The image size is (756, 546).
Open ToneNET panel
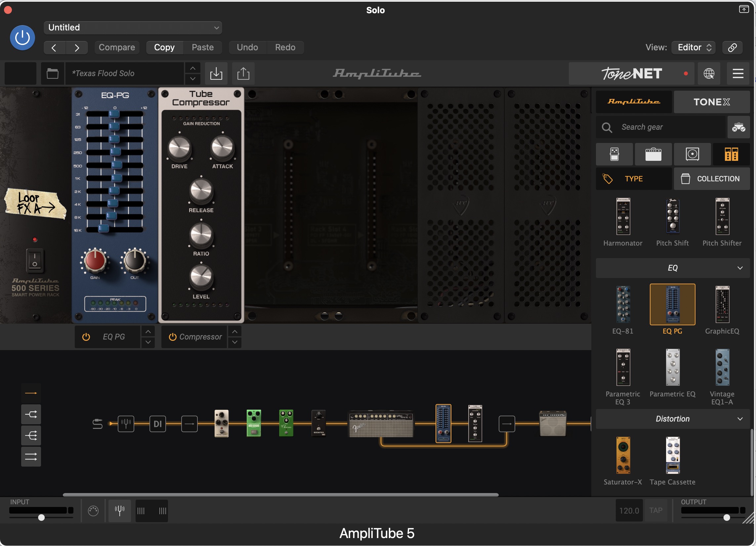coord(631,73)
